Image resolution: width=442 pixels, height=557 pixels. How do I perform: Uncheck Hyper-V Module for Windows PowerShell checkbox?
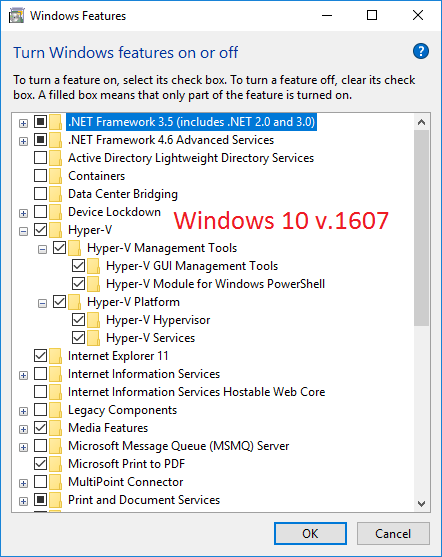click(79, 283)
